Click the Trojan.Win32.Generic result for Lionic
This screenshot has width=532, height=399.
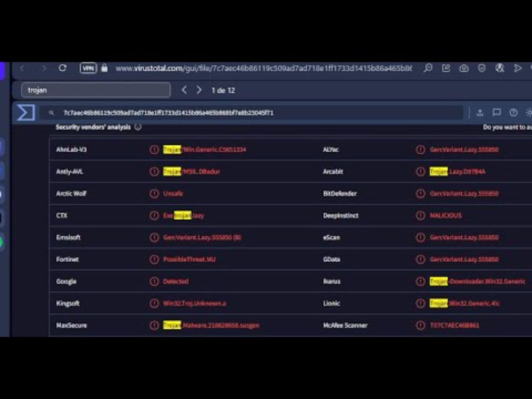(464, 303)
